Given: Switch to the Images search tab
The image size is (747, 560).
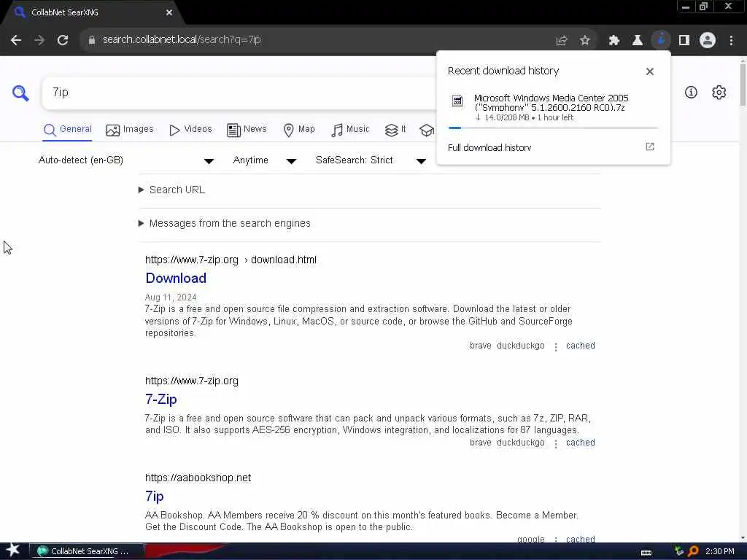Looking at the screenshot, I should (130, 130).
